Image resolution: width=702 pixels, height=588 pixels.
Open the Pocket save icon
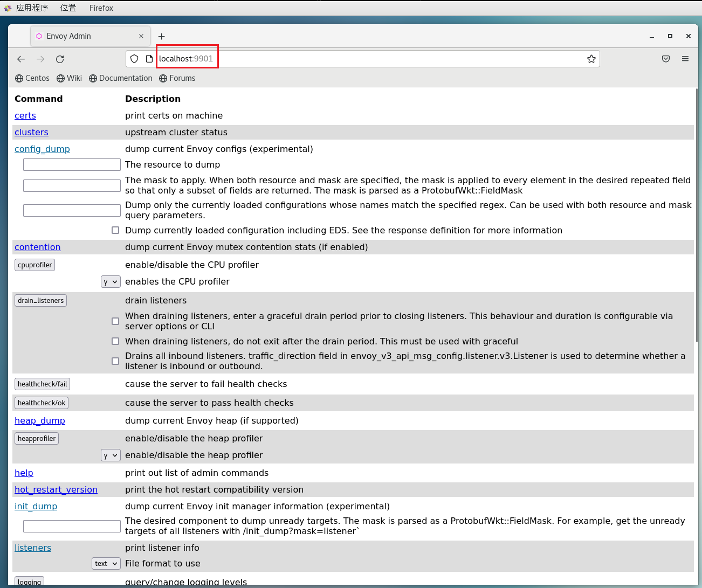pos(666,59)
